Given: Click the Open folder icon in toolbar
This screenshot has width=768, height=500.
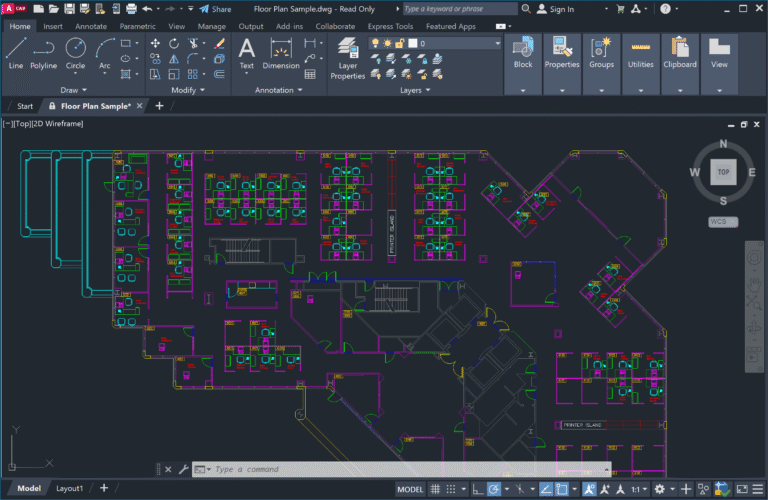Looking at the screenshot, I should pos(54,9).
